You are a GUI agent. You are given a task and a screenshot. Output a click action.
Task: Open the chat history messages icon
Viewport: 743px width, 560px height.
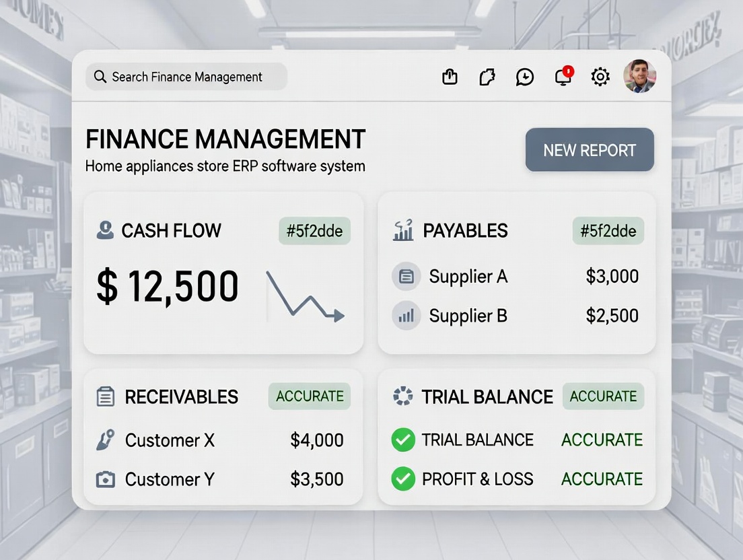click(x=525, y=77)
